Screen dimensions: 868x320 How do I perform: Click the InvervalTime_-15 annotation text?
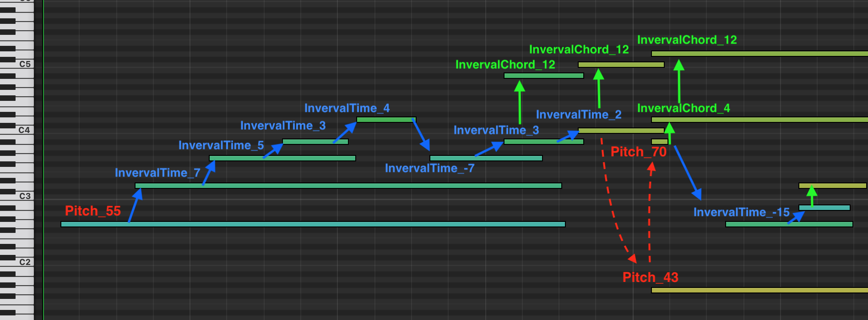741,212
